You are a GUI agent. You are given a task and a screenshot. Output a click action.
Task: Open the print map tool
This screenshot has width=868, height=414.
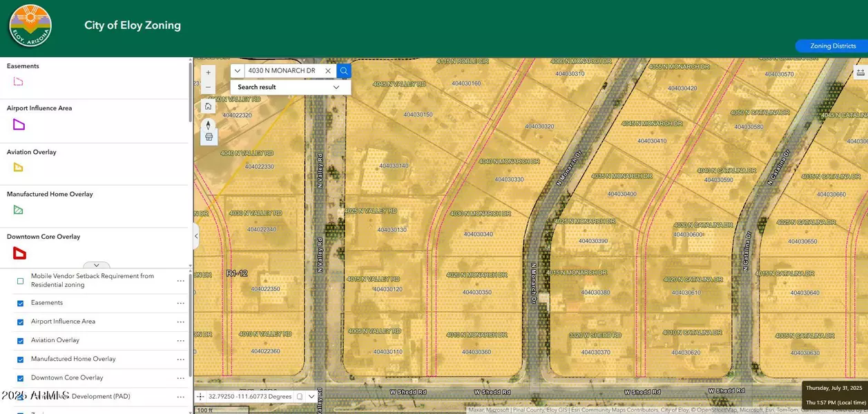click(209, 137)
